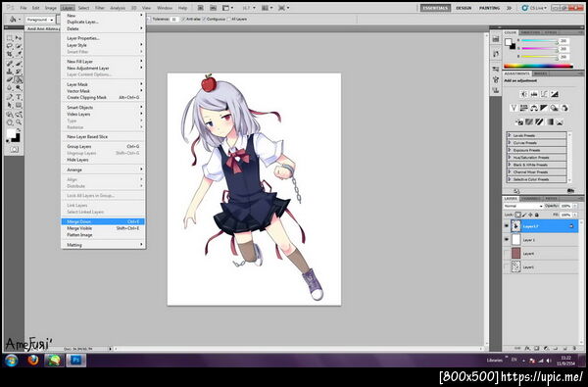Select the Rectangular Marquee tool
The width and height of the screenshot is (588, 387).
pyautogui.click(x=10, y=38)
